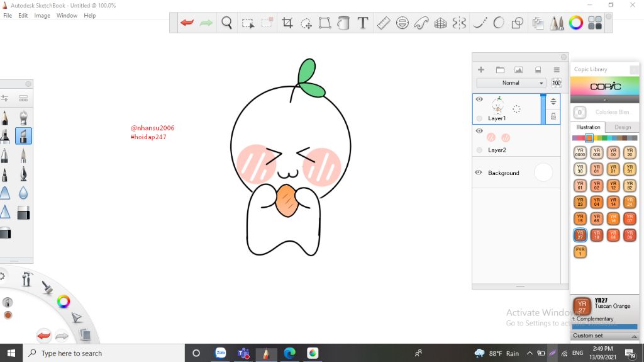
Task: Enable the Predictive Stroke tool
Action: pyautogui.click(x=499, y=23)
